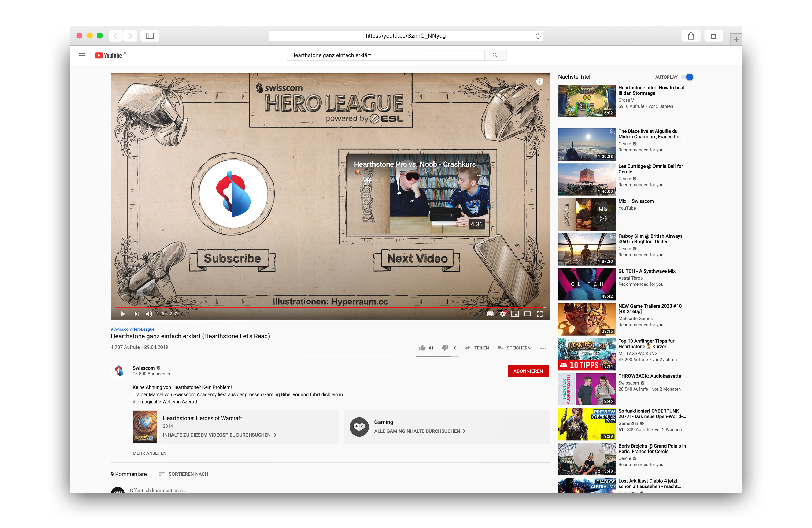Open the three-dot more actions menu
The height and width of the screenshot is (528, 812).
click(543, 348)
